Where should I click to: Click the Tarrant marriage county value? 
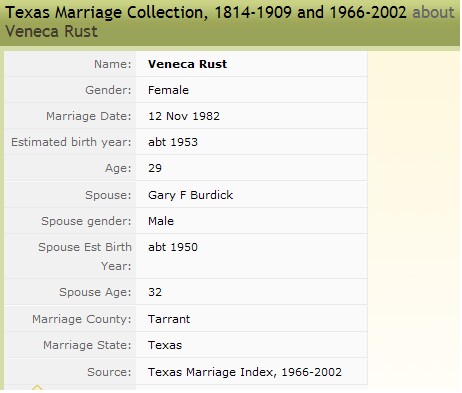(169, 319)
